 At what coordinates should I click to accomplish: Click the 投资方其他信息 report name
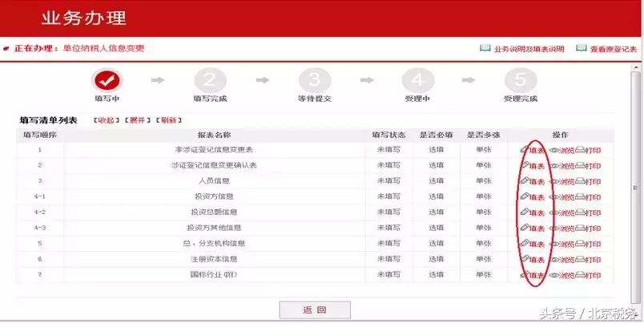click(x=214, y=228)
